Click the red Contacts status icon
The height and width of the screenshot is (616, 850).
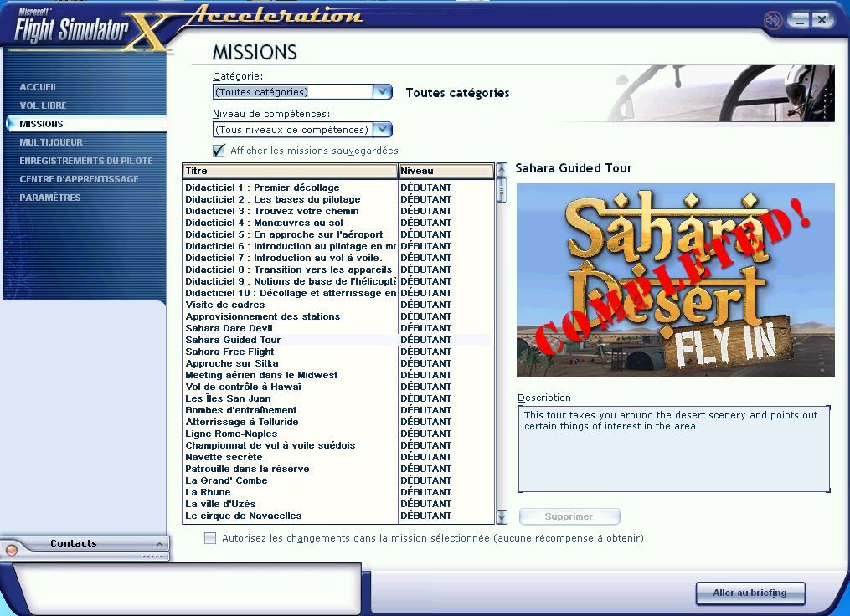11,550
